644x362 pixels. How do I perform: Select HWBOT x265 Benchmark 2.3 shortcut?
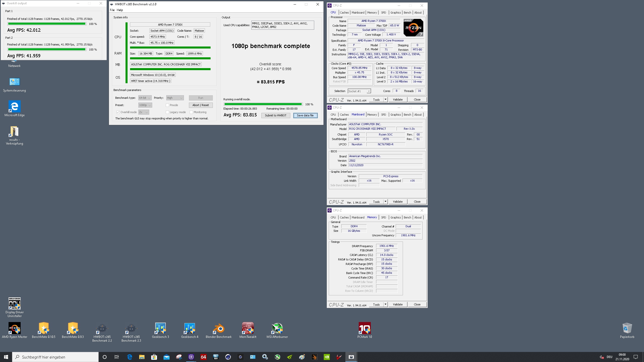coord(131,332)
